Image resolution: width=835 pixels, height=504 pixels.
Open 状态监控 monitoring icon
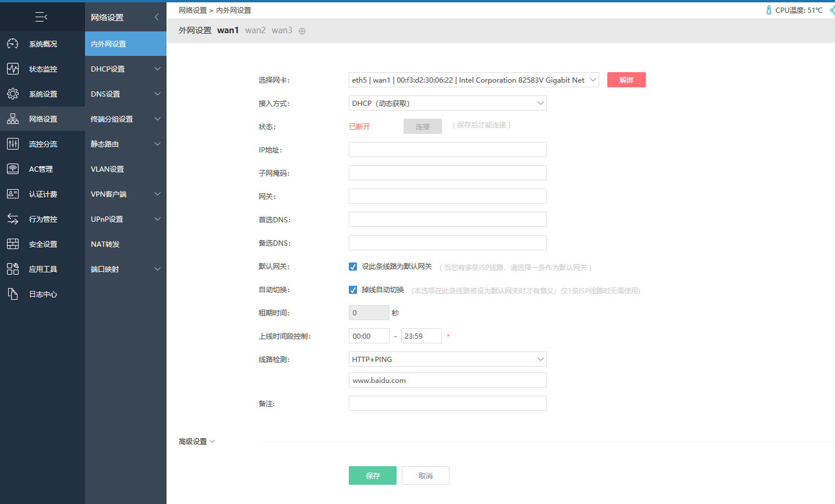point(13,69)
